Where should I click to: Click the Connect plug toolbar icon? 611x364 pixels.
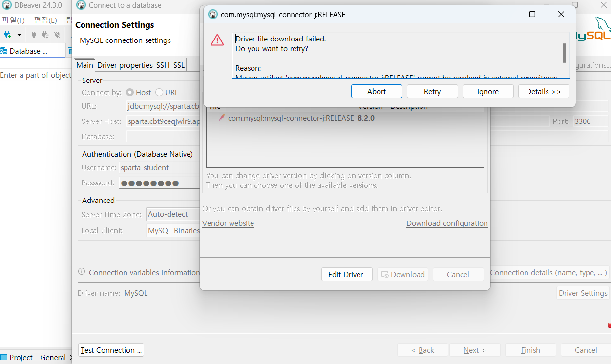pyautogui.click(x=34, y=35)
